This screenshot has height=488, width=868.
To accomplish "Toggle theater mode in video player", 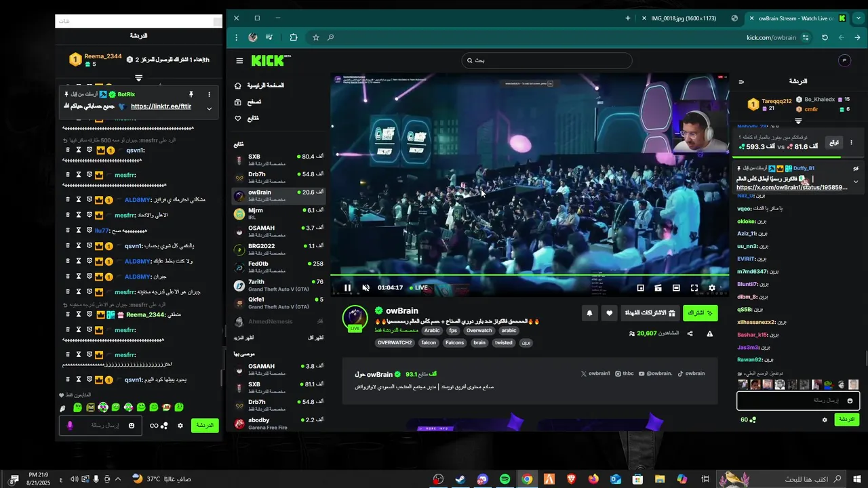I will [x=676, y=288].
